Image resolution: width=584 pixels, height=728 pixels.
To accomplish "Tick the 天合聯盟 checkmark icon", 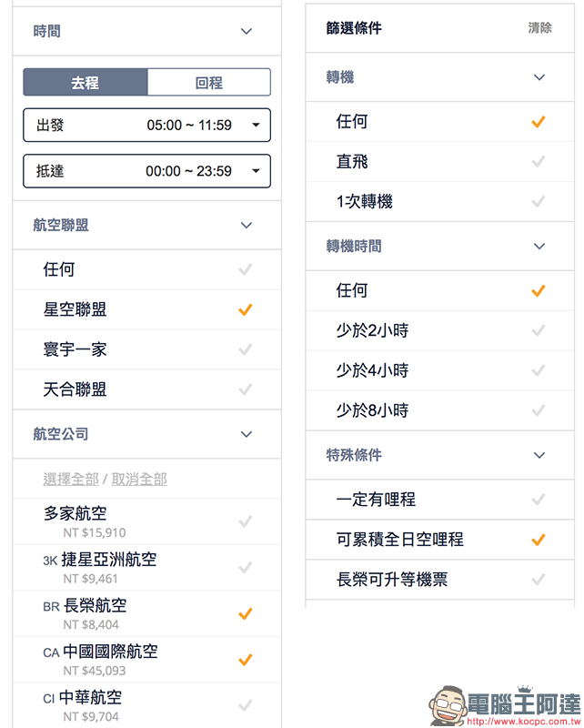I will (245, 389).
